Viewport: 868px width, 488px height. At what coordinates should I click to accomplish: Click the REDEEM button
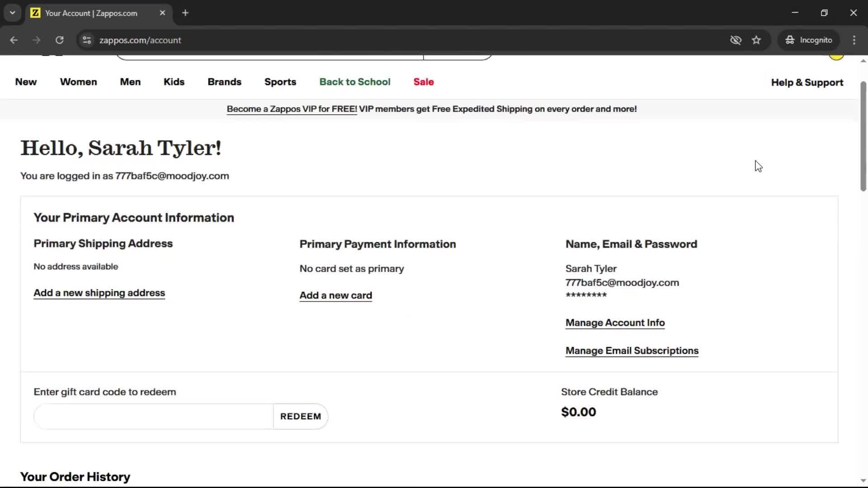(301, 416)
